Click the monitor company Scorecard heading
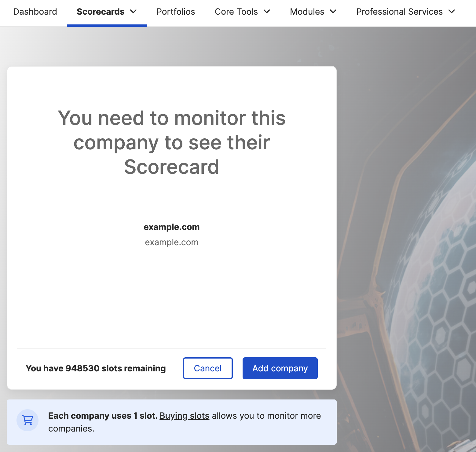 tap(172, 142)
